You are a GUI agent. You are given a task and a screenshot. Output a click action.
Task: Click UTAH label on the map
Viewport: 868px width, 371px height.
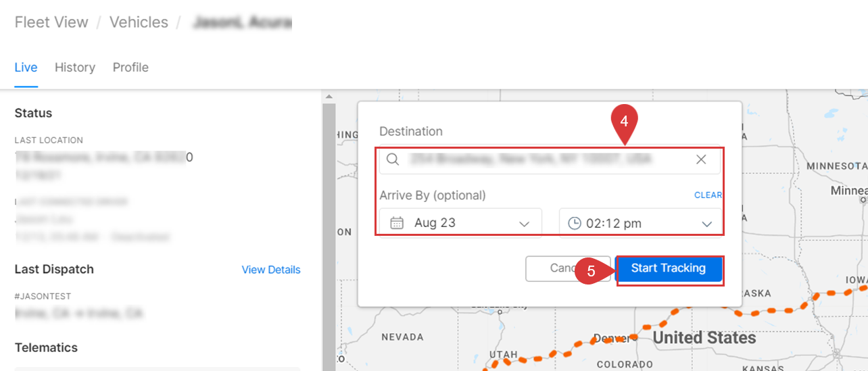[504, 355]
